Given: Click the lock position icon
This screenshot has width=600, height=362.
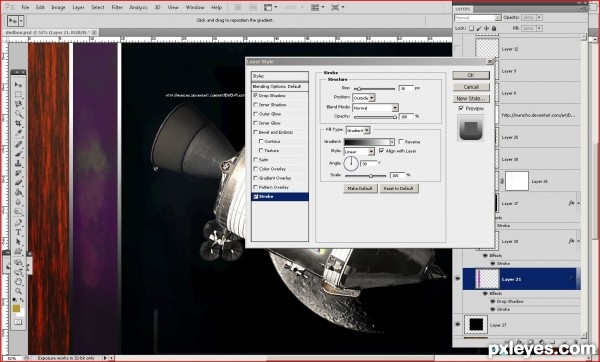Looking at the screenshot, I should click(x=486, y=28).
